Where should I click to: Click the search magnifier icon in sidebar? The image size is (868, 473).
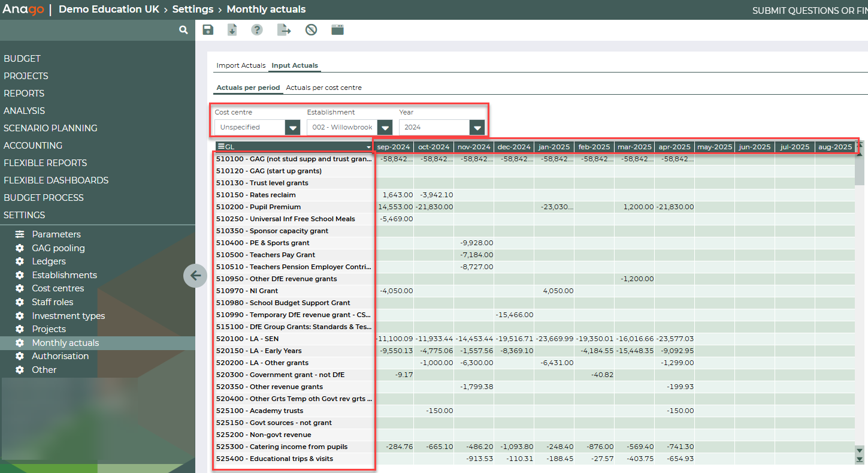[x=183, y=30]
